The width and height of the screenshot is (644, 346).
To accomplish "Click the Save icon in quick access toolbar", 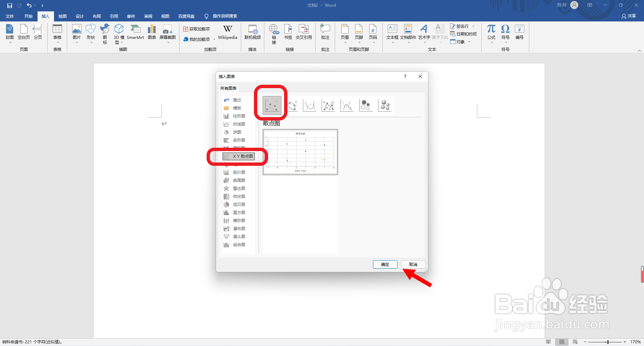I will [9, 5].
